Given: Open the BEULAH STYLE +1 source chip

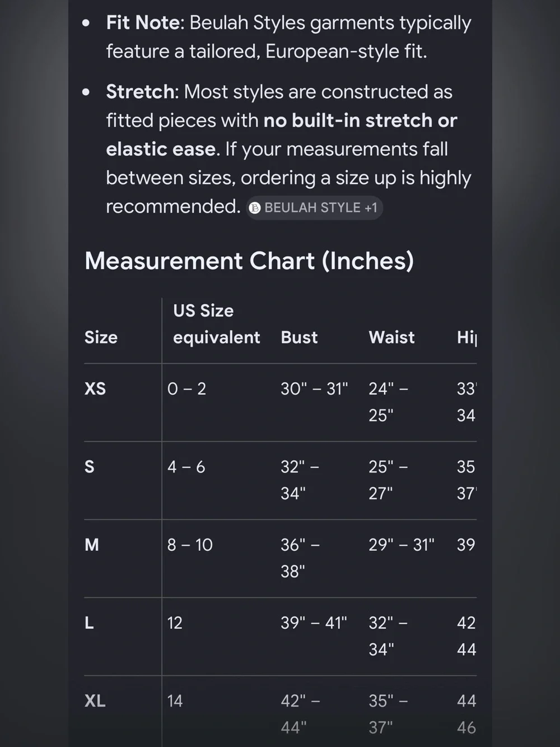Looking at the screenshot, I should (x=314, y=208).
